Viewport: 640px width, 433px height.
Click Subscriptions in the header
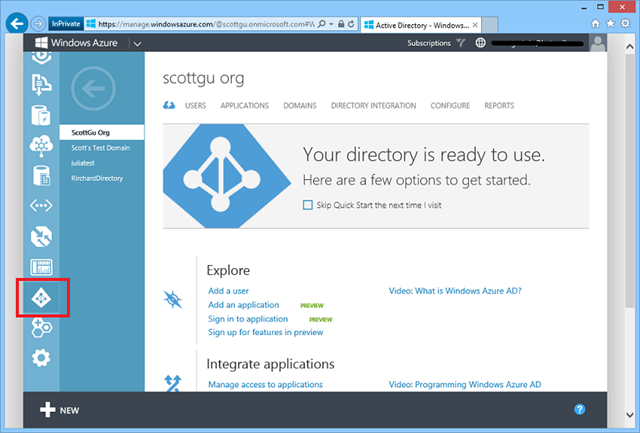click(429, 43)
